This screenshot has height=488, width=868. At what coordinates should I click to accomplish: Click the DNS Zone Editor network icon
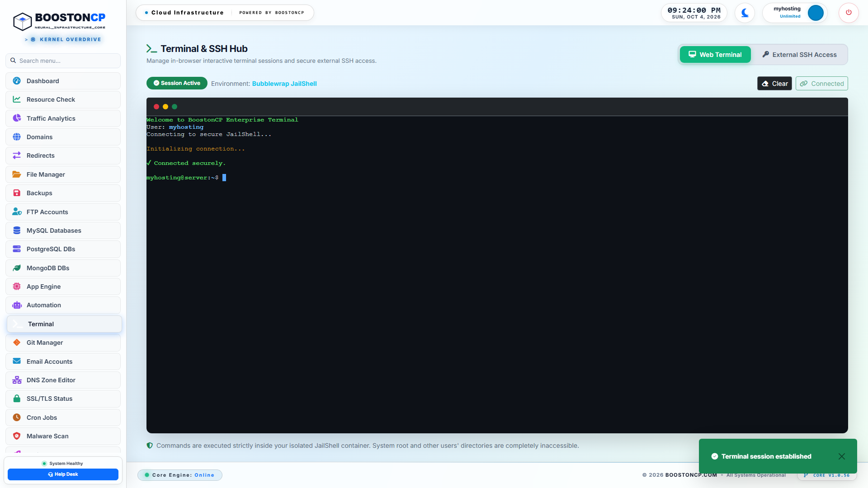tap(17, 380)
